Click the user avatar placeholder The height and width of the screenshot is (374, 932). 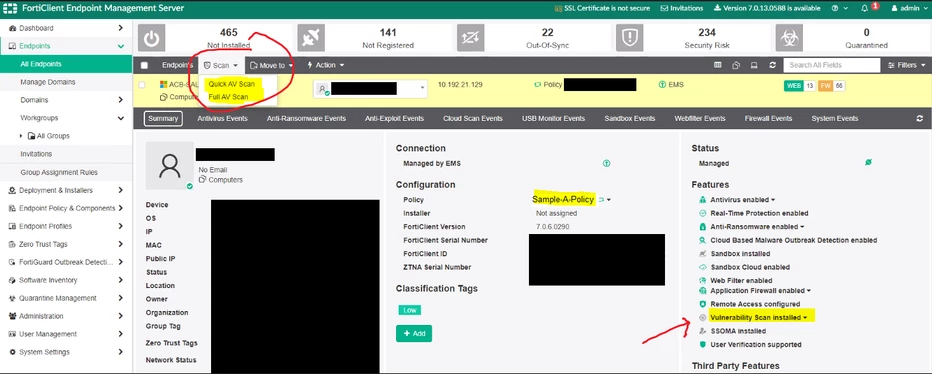click(170, 166)
